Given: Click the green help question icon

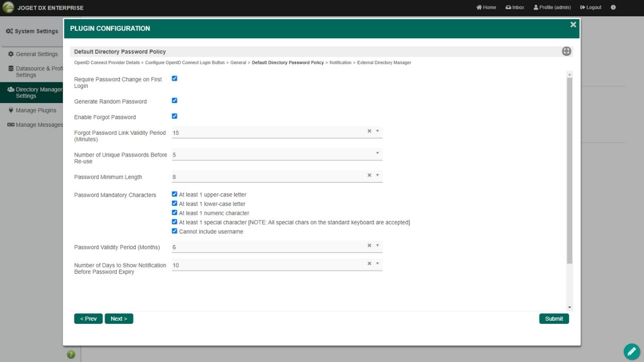Looking at the screenshot, I should pos(71,354).
